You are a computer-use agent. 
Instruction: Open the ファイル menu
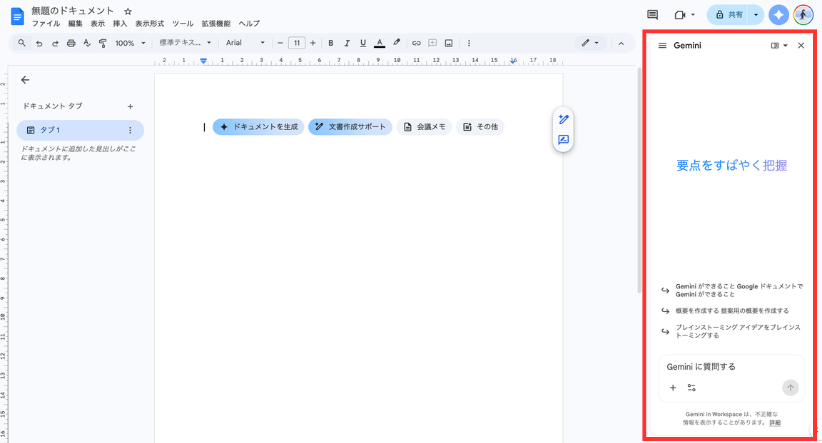click(x=46, y=24)
